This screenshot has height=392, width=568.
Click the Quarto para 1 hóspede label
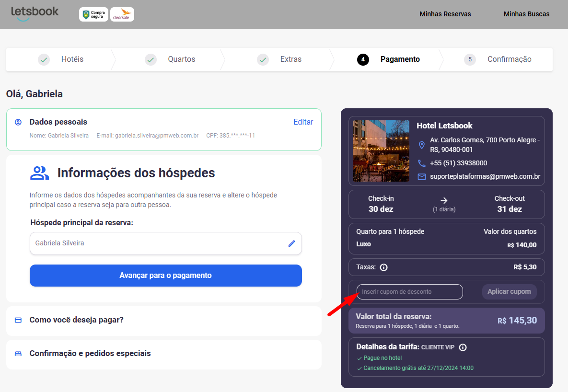point(390,232)
